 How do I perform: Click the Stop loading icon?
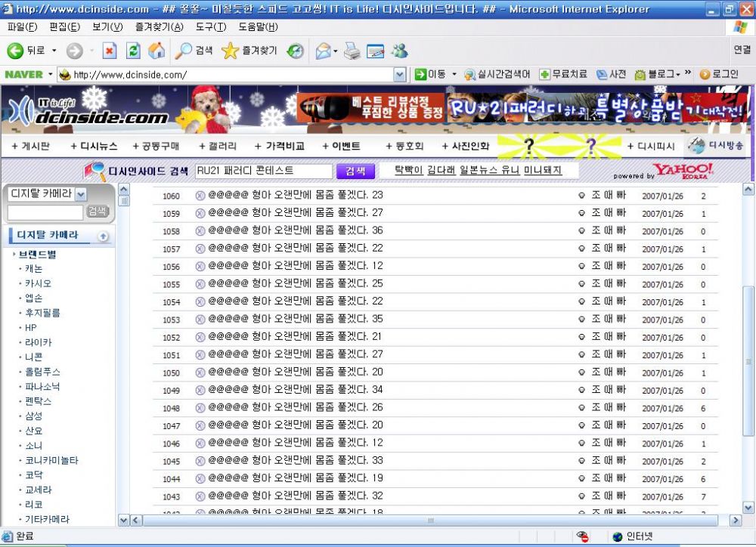point(110,51)
